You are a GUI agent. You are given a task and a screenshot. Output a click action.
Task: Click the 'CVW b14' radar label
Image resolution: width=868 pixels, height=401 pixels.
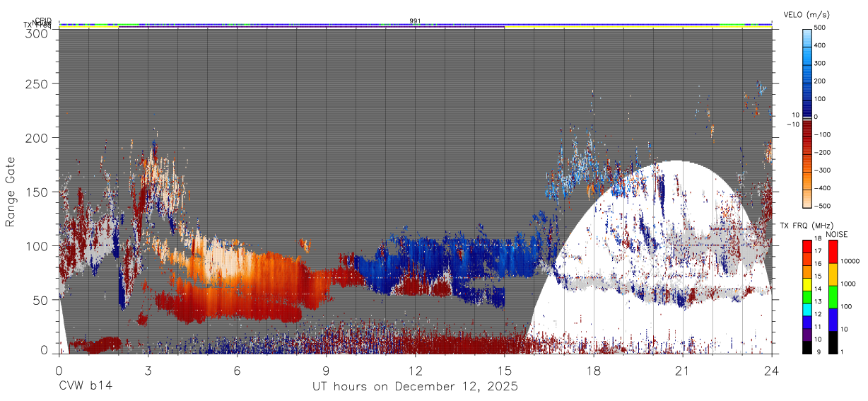[x=85, y=387]
